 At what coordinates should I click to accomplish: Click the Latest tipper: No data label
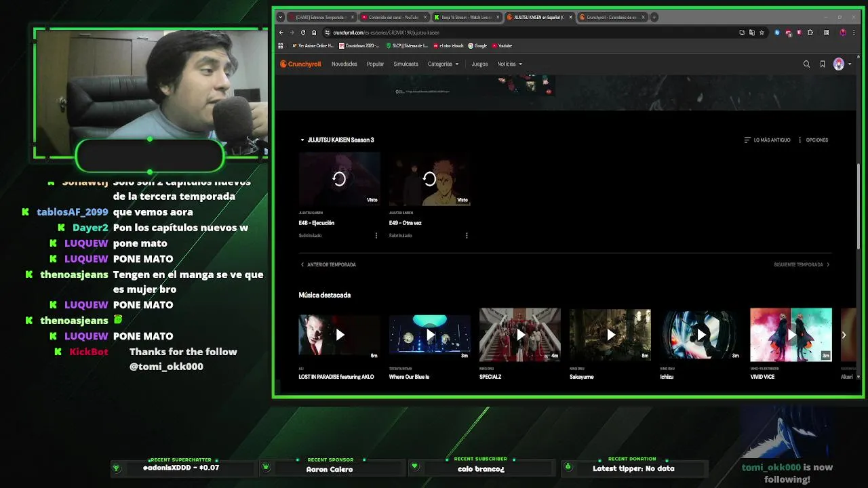[633, 468]
